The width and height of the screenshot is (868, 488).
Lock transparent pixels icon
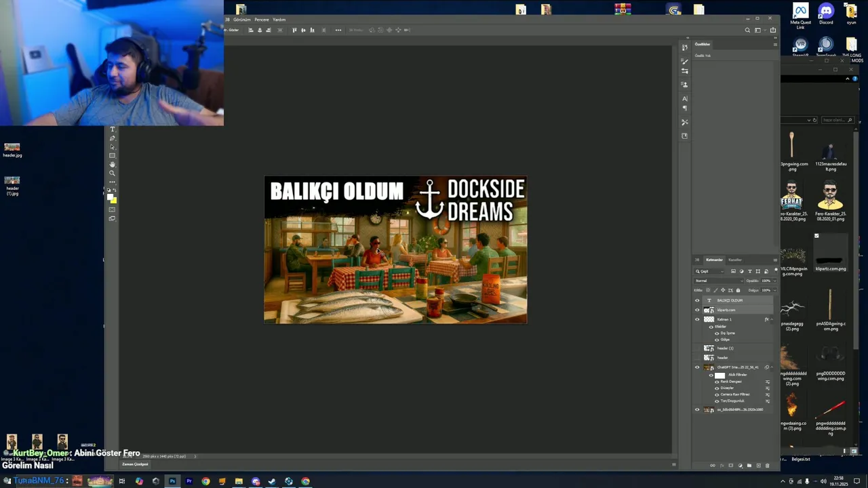708,290
